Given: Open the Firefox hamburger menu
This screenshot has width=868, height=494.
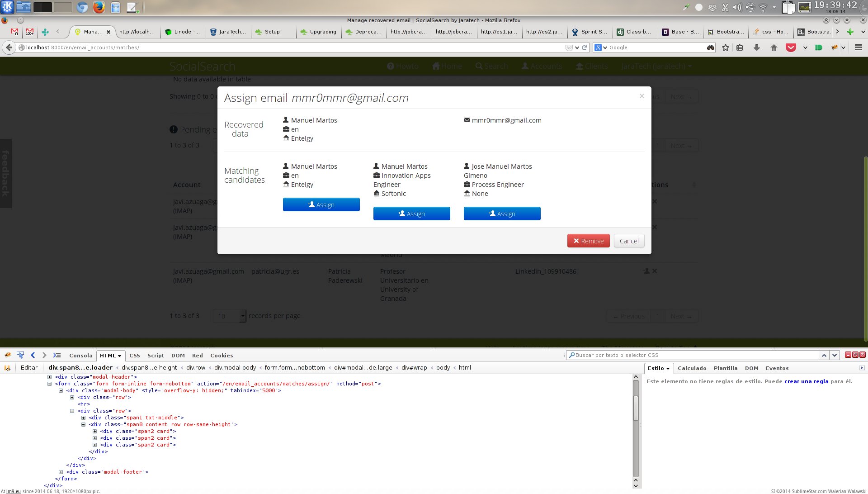Looking at the screenshot, I should pos(859,47).
